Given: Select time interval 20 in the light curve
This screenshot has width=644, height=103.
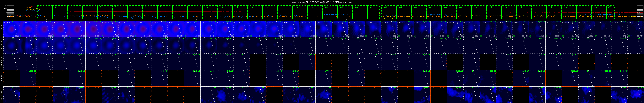Looking at the screenshot, I should (x=330, y=12).
